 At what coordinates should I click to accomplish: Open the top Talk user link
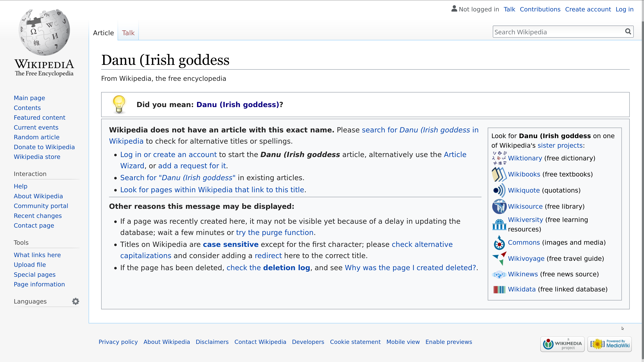pos(509,9)
